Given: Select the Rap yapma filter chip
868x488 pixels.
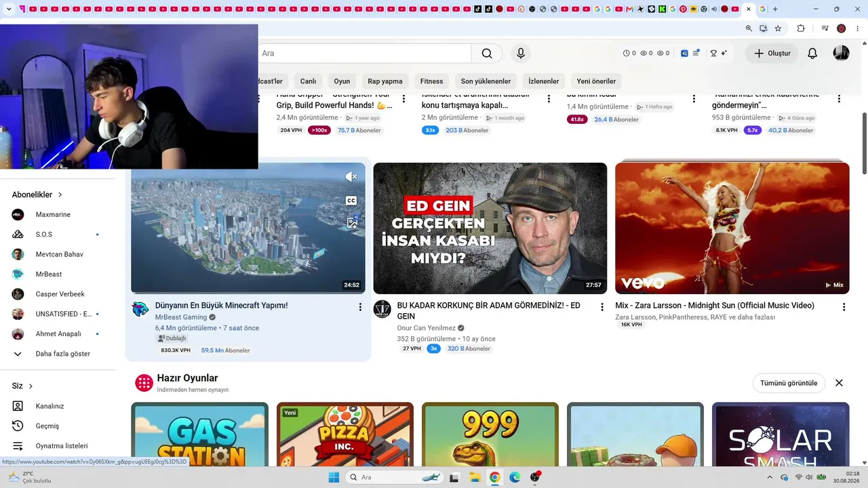Looking at the screenshot, I should tap(385, 81).
